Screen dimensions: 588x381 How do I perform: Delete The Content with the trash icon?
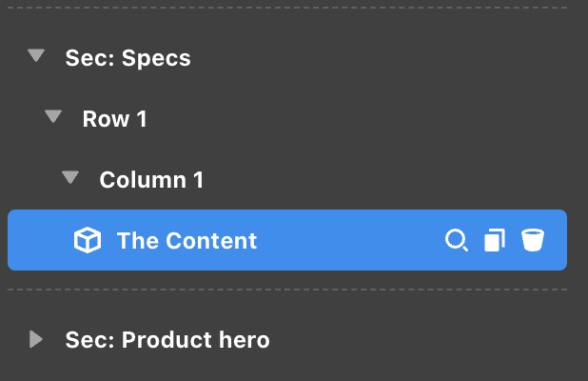tap(532, 241)
